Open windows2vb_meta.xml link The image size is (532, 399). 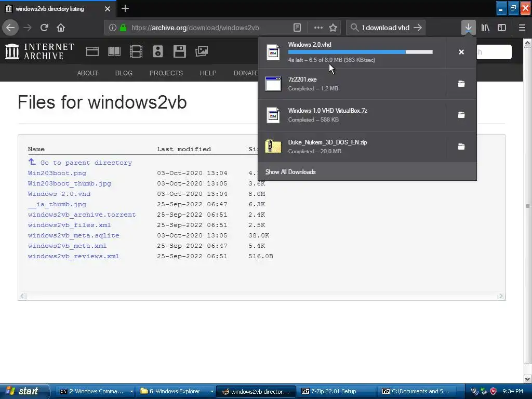(67, 246)
